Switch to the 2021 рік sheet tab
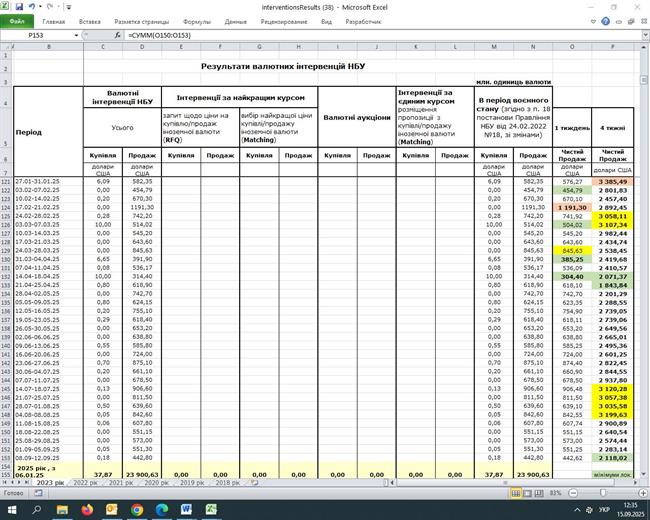This screenshot has width=650, height=520. pos(121,483)
